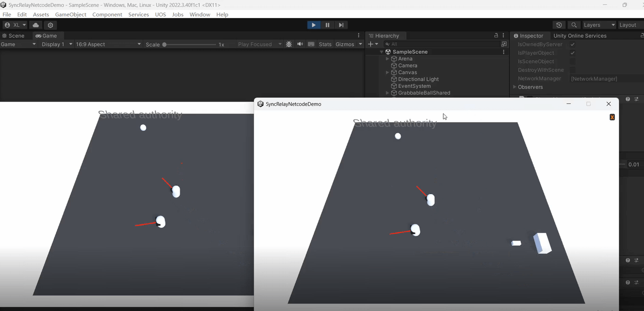Open the Unity Cloud icon

tap(36, 25)
